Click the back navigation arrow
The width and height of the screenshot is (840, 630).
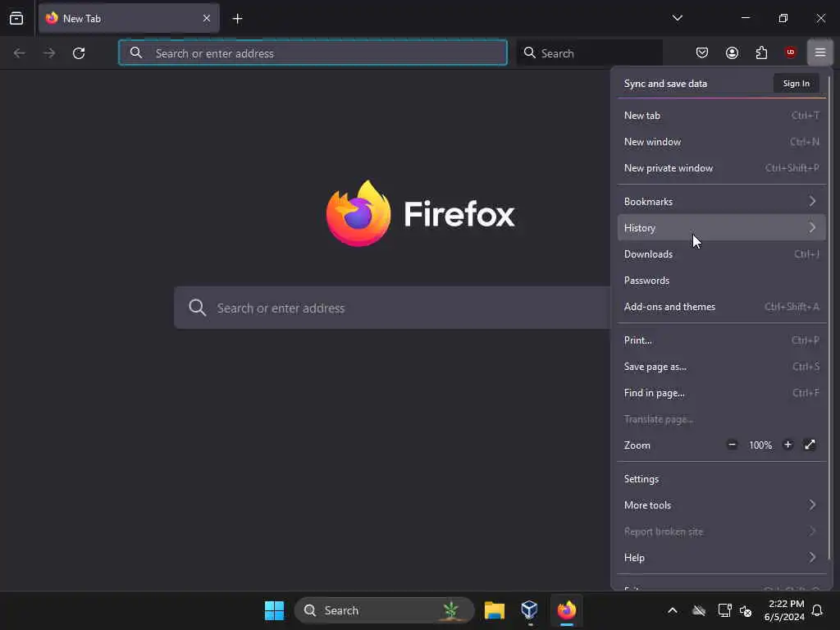point(20,53)
